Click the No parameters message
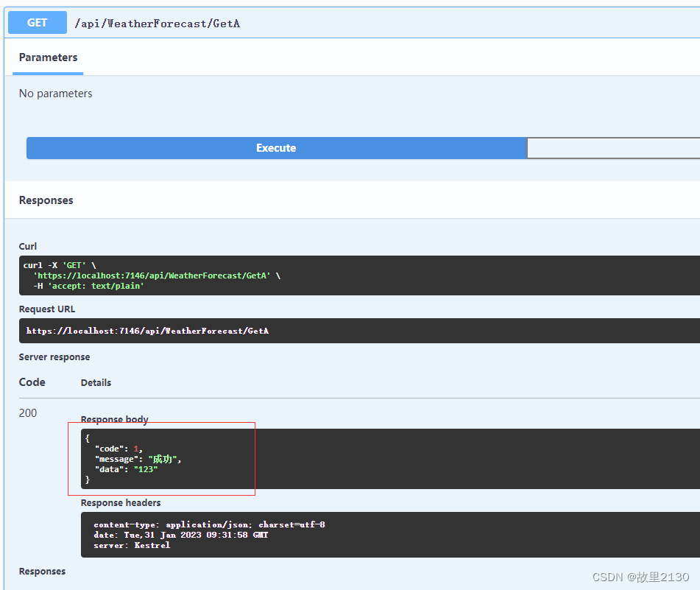700x590 pixels. (x=56, y=93)
